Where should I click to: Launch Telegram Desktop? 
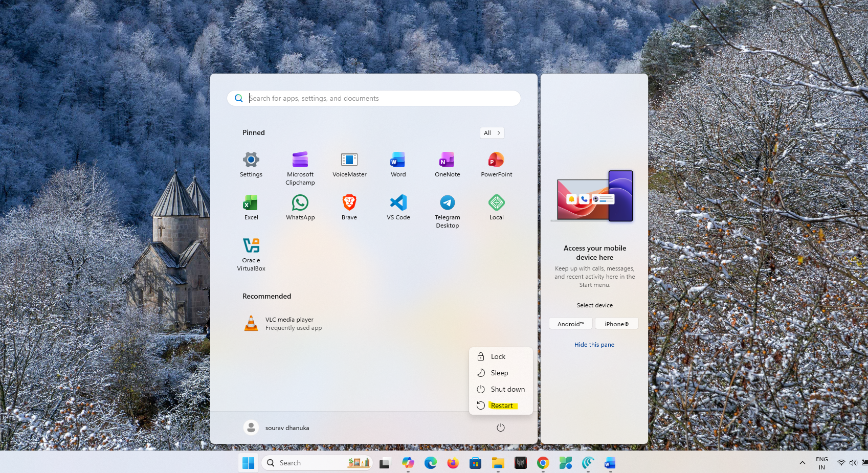coord(447,211)
